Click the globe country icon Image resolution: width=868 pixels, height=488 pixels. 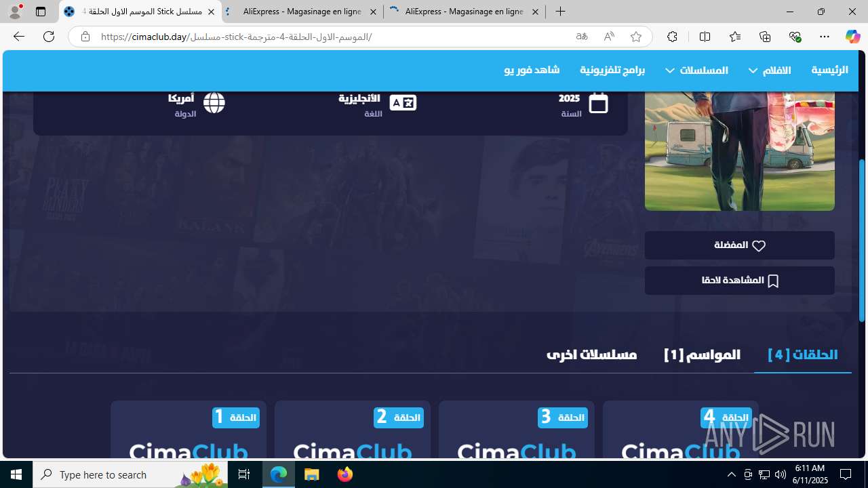point(214,102)
